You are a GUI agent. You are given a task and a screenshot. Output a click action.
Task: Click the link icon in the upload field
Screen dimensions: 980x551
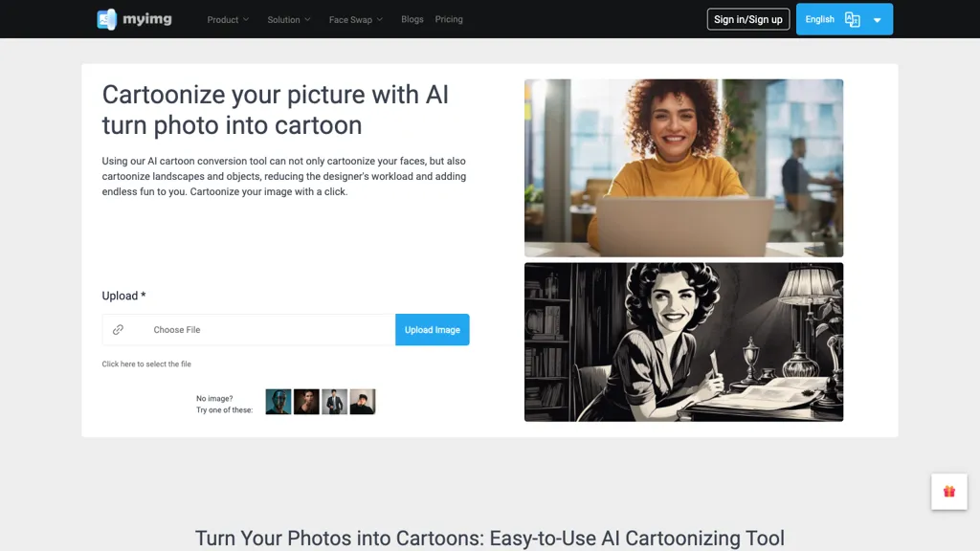click(x=118, y=330)
